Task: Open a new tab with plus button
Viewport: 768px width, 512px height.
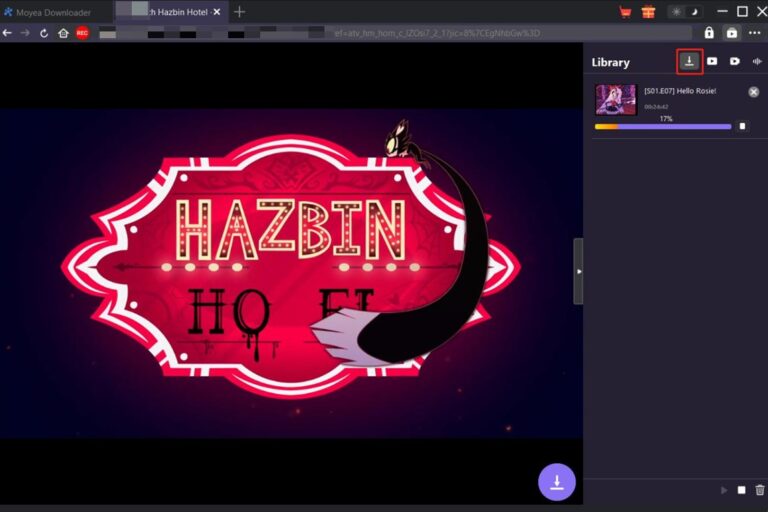Action: click(239, 12)
